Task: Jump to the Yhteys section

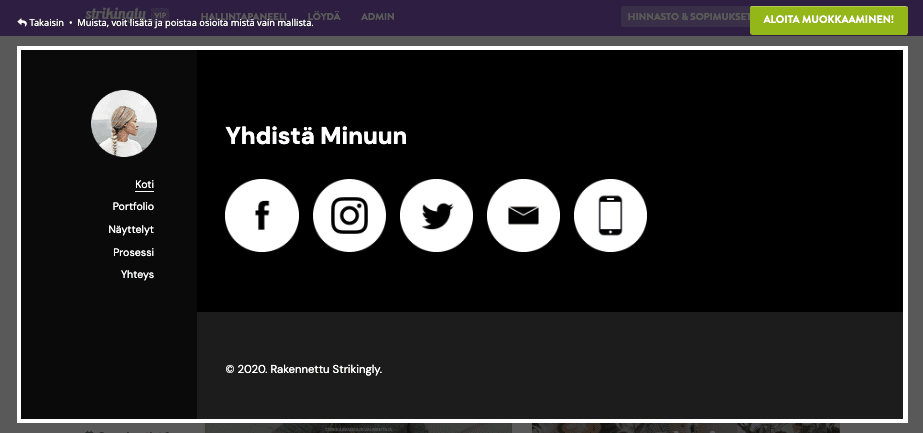Action: 137,275
